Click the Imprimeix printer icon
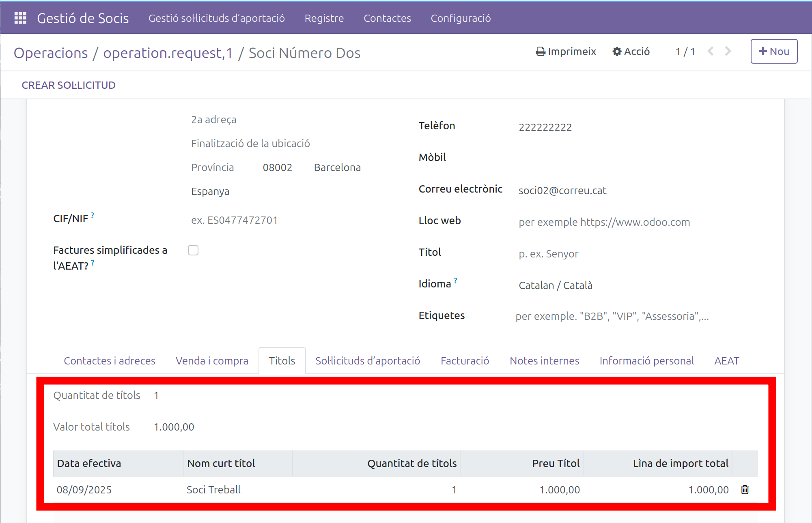The width and height of the screenshot is (812, 523). point(541,51)
